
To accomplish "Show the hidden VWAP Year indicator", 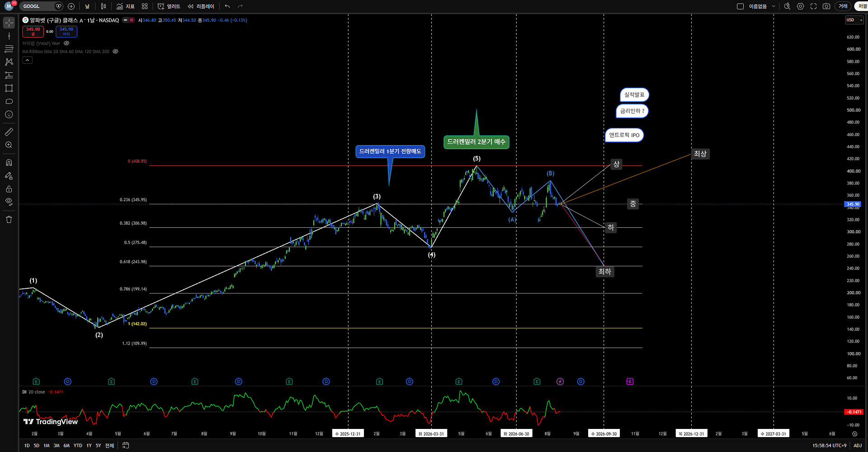I will 66,43.
